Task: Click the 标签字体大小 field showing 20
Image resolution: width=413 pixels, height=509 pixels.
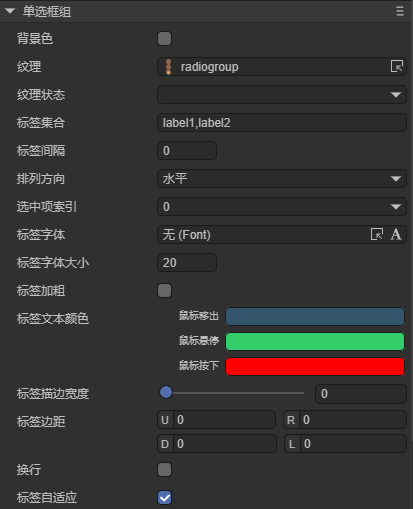Action: coord(187,263)
